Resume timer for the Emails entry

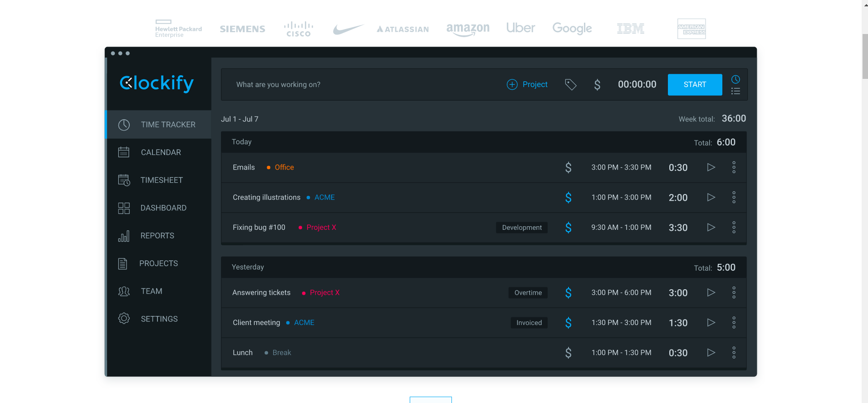point(711,167)
